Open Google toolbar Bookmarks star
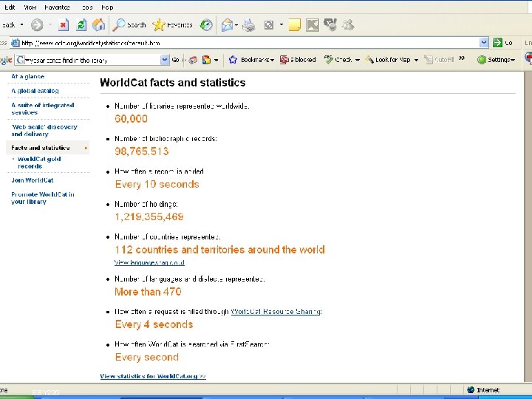Screen dimensions: 532x399 pos(251,60)
